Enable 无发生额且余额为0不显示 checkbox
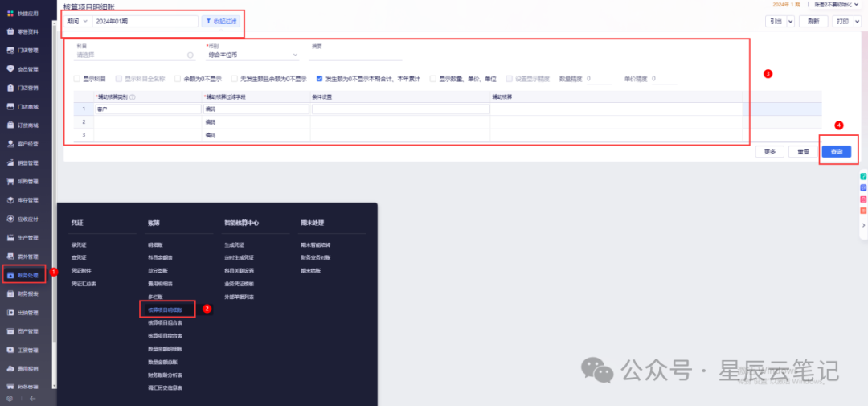This screenshot has height=406, width=868. point(235,79)
